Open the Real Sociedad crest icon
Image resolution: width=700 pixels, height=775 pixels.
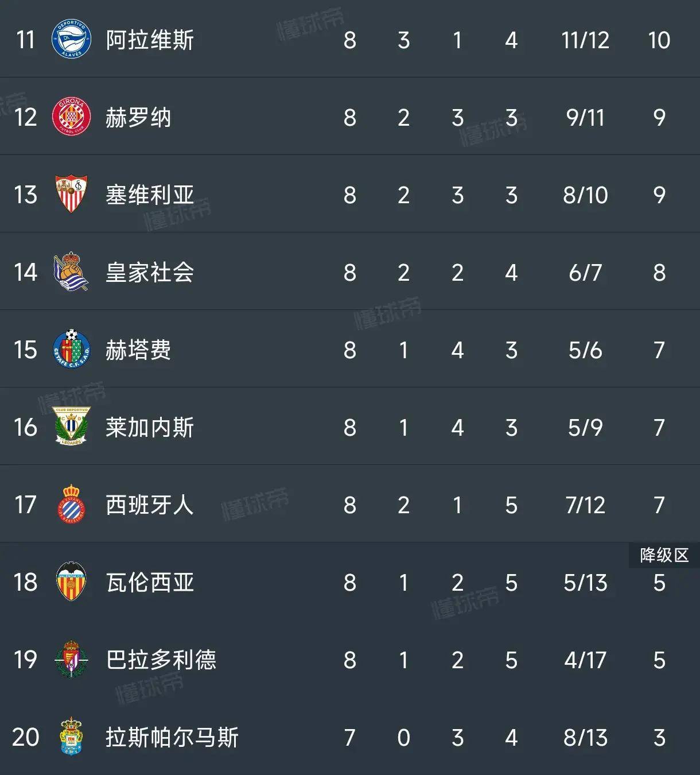click(x=71, y=272)
